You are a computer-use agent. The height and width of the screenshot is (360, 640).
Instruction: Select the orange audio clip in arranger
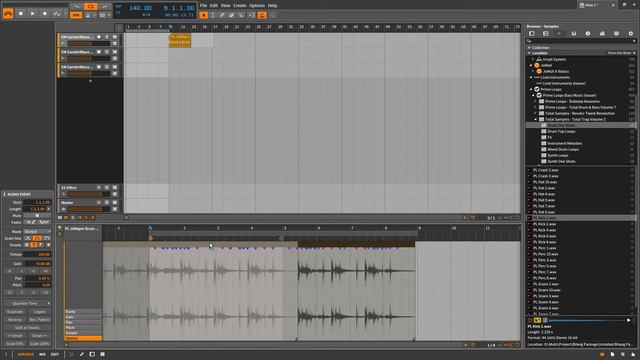(x=180, y=40)
